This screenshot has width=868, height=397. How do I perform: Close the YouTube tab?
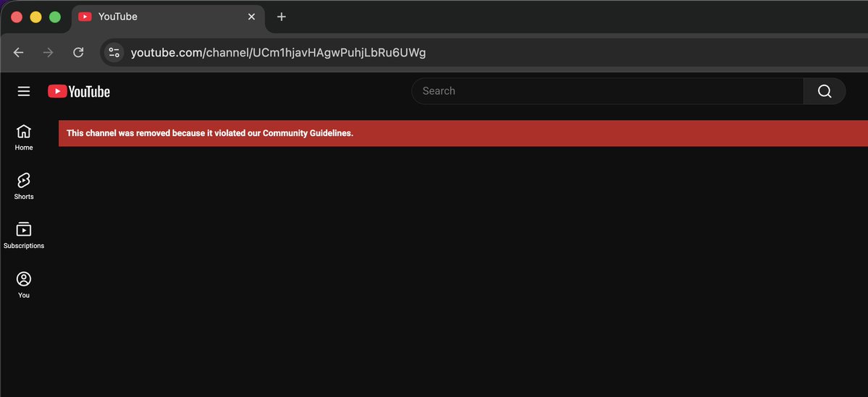(251, 17)
